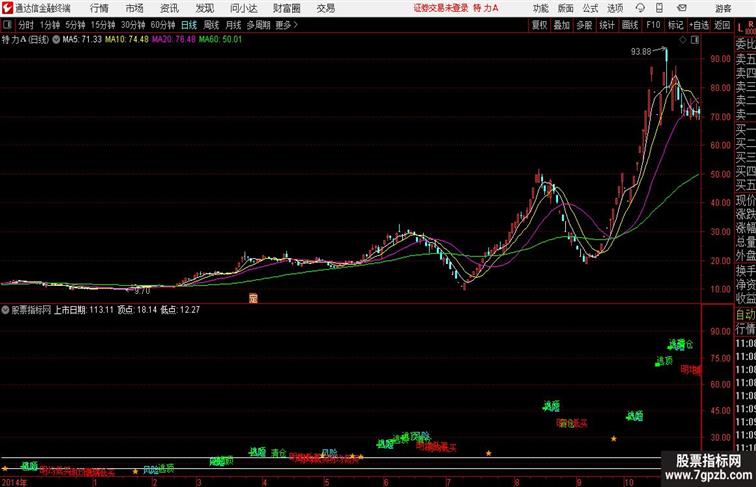Click the orange info marker below chart
The image size is (756, 487).
click(253, 298)
